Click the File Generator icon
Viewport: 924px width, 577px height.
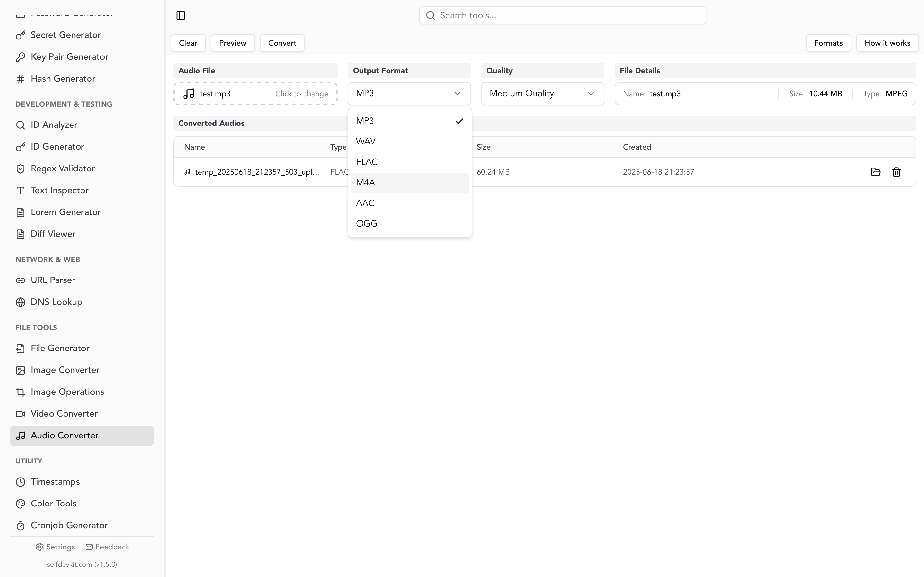(21, 349)
